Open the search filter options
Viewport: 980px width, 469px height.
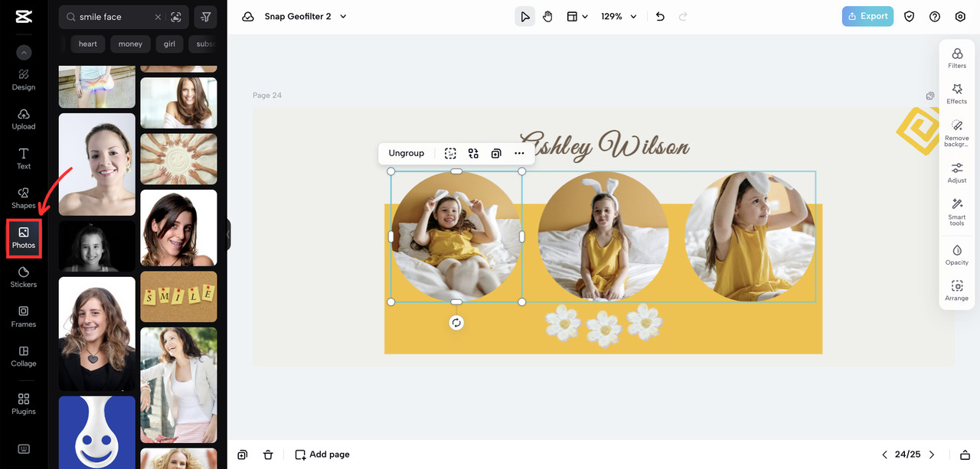pos(206,17)
